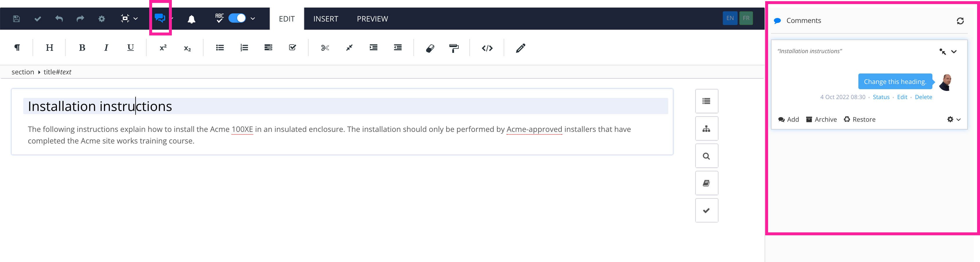Undo the last change
The image size is (980, 262).
point(59,18)
